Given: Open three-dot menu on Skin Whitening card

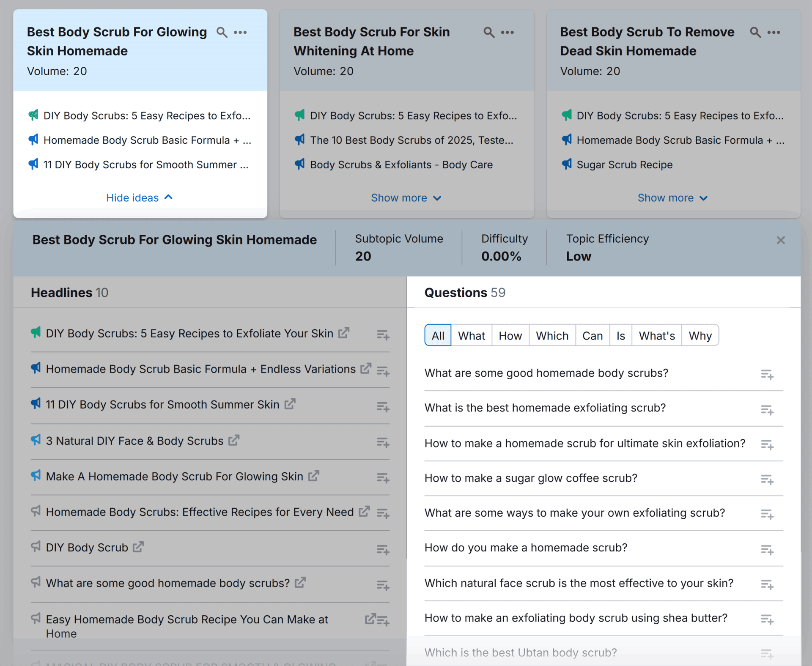Looking at the screenshot, I should [507, 32].
